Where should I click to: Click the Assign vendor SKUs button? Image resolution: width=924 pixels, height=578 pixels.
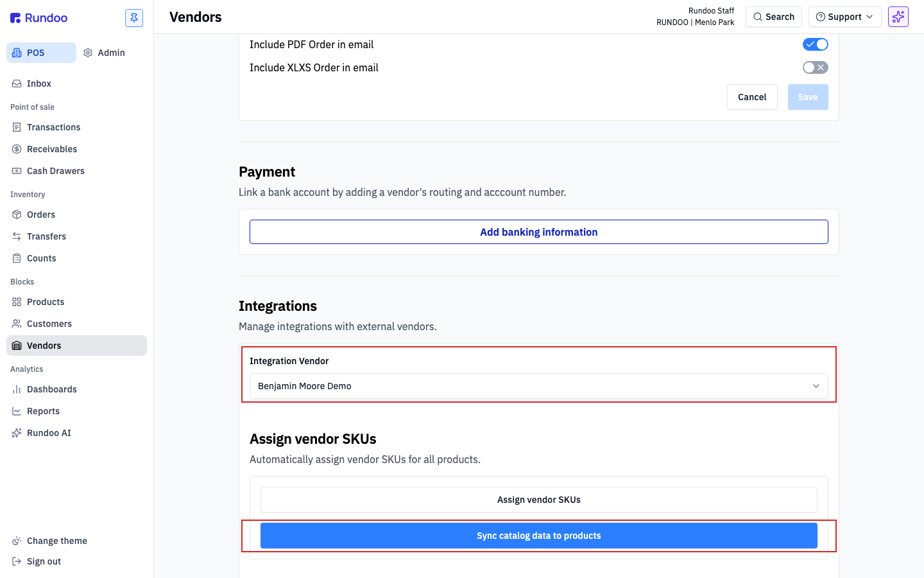tap(539, 500)
